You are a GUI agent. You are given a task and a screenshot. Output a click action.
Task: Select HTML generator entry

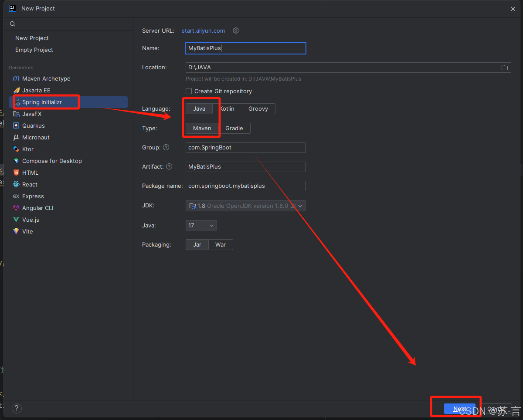pyautogui.click(x=30, y=173)
